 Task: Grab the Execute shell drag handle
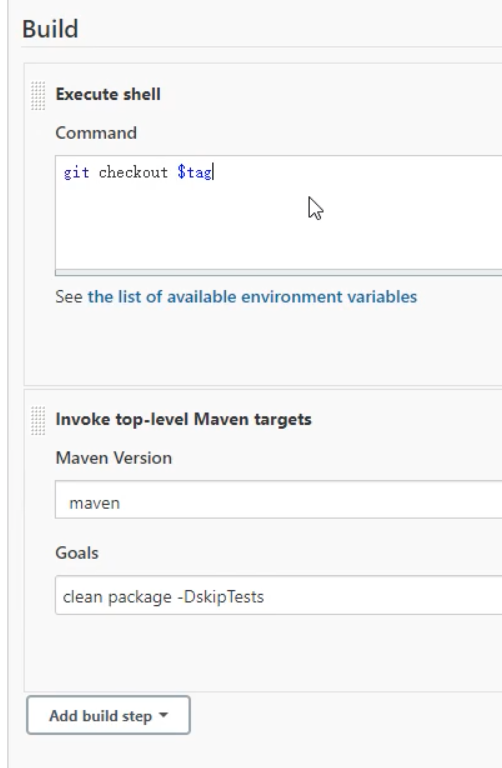38,96
